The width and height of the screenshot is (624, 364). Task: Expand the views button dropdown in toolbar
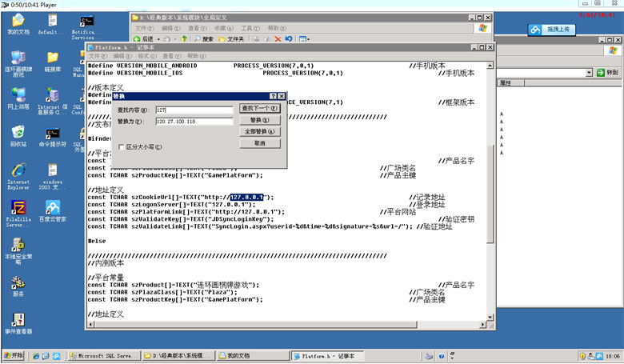308,39
